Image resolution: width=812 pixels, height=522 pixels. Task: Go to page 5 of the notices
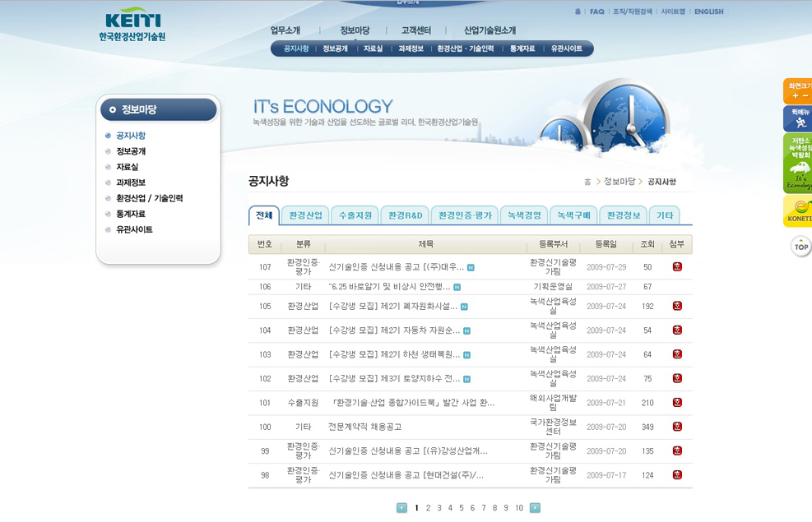point(461,508)
